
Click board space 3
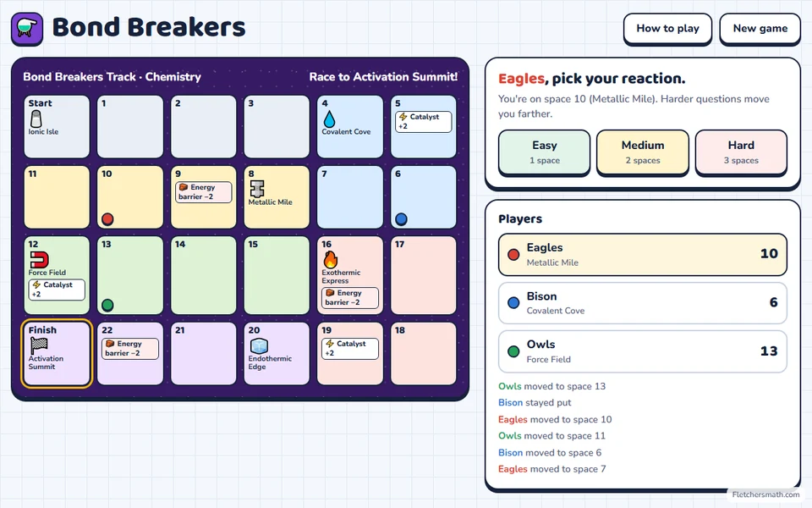(277, 126)
